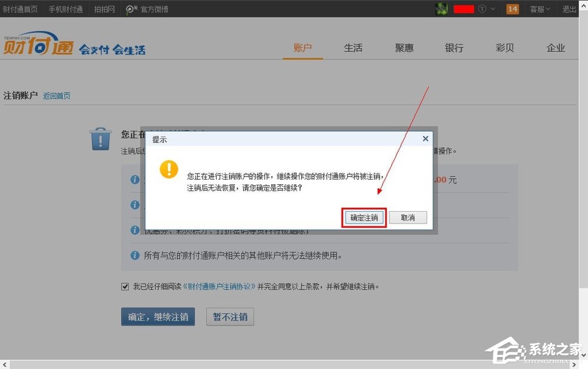Open the 客服 customer service dropdown
Screen dimensions: 588x369
click(x=539, y=9)
